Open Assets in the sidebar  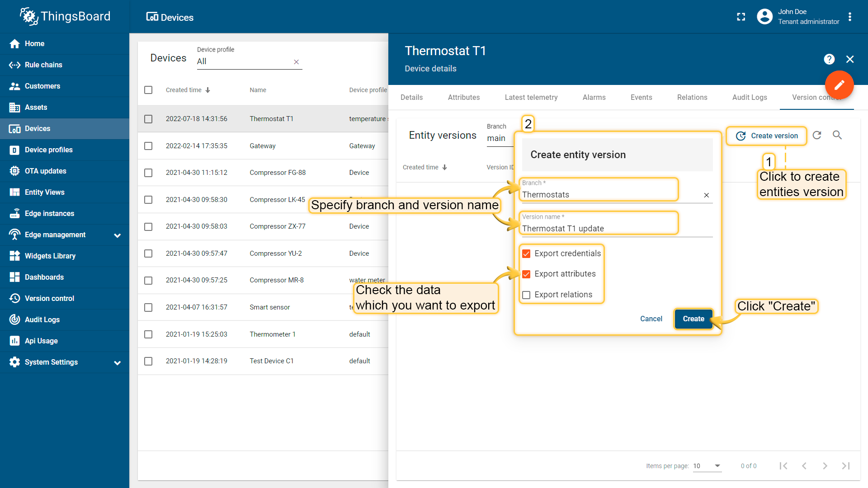pyautogui.click(x=65, y=107)
